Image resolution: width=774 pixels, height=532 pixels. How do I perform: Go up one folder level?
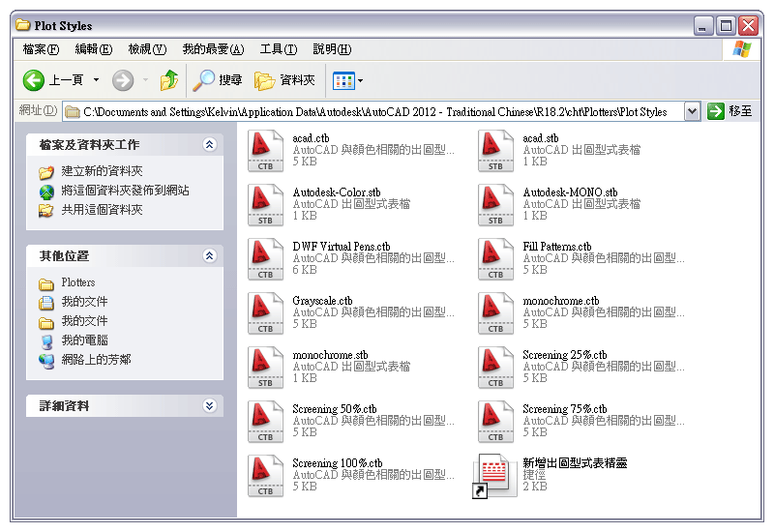click(x=169, y=80)
